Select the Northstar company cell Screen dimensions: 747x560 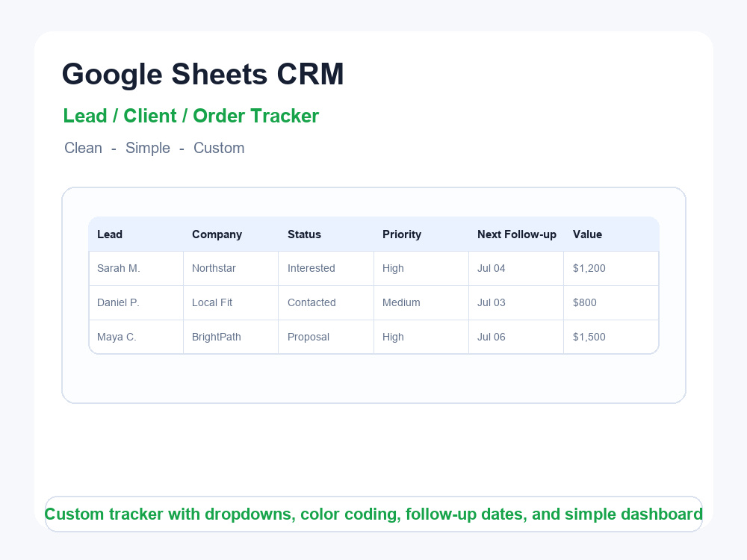(231, 269)
